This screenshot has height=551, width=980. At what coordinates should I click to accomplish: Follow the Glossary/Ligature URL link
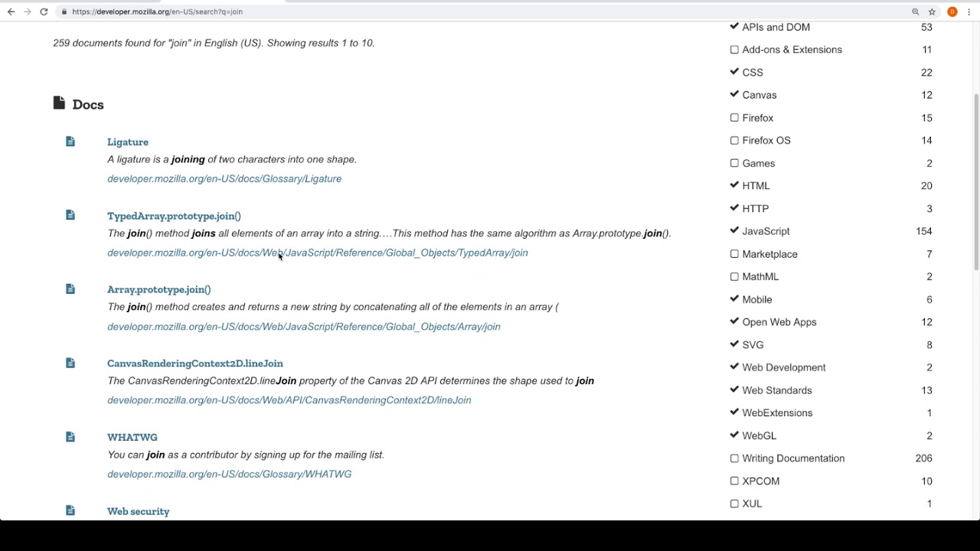pos(224,178)
